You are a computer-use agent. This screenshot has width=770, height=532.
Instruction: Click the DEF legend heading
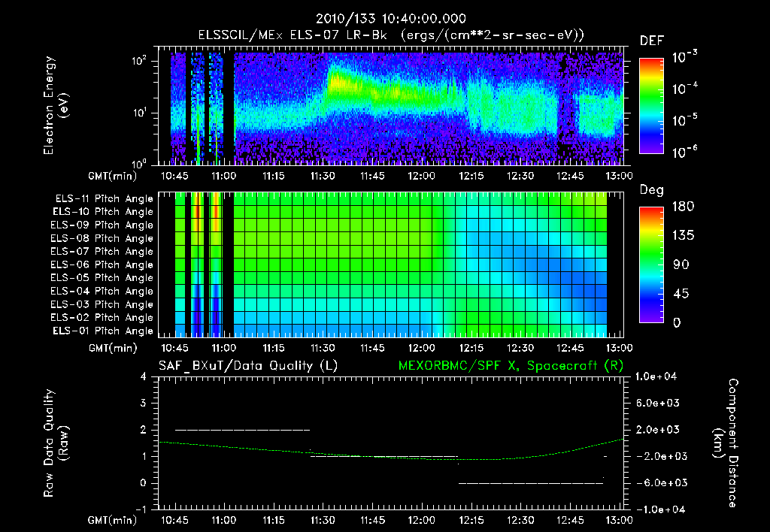coord(652,41)
